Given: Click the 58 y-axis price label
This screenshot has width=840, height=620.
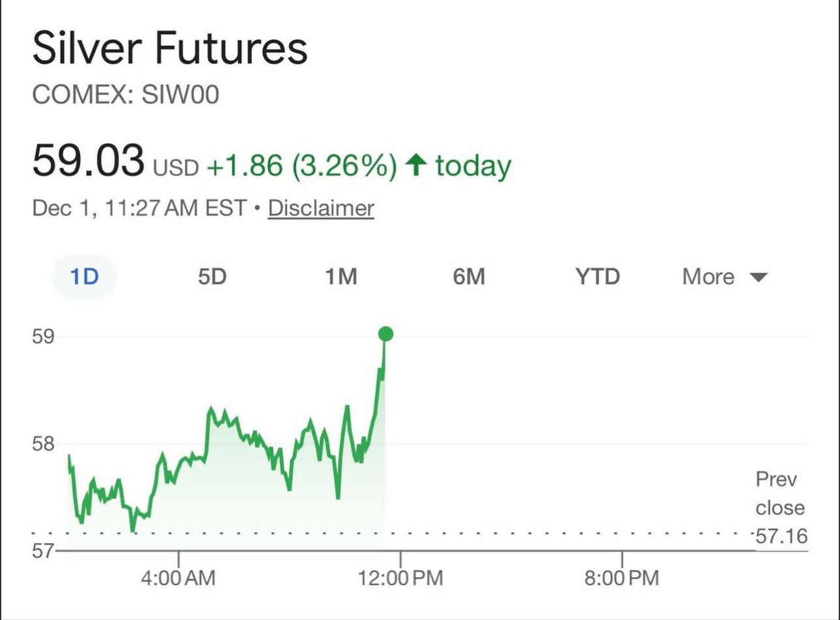Looking at the screenshot, I should (43, 444).
